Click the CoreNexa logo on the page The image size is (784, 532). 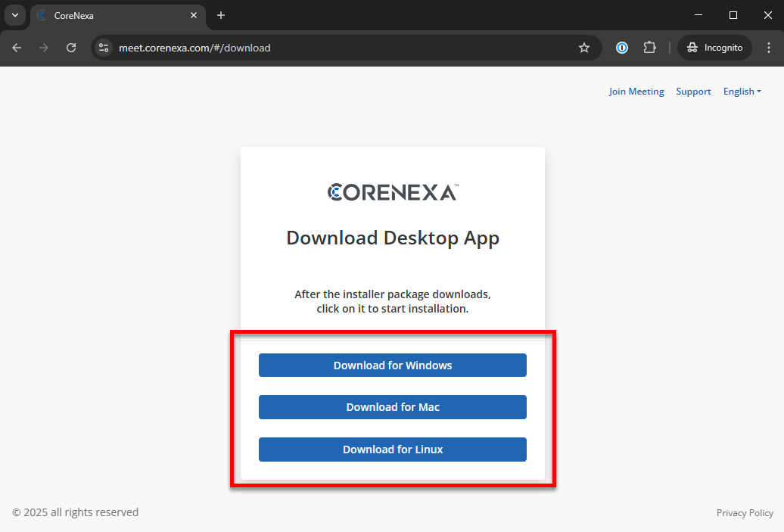[x=391, y=191]
